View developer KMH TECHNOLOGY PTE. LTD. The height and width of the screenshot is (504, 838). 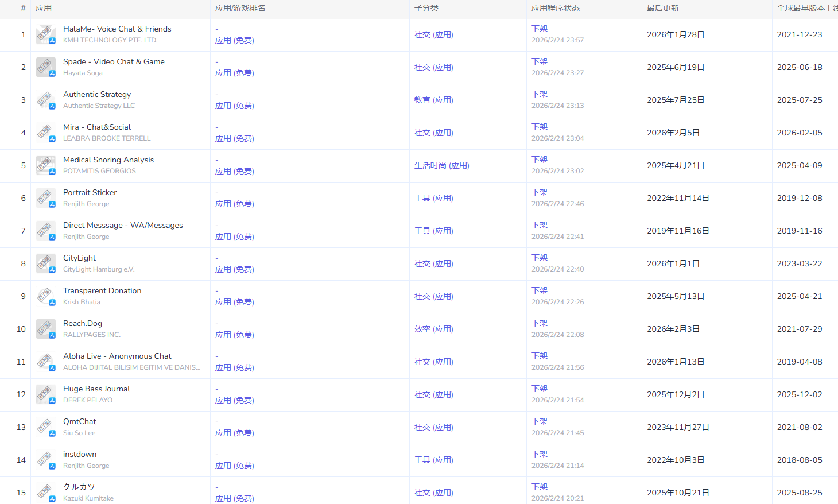coord(110,40)
